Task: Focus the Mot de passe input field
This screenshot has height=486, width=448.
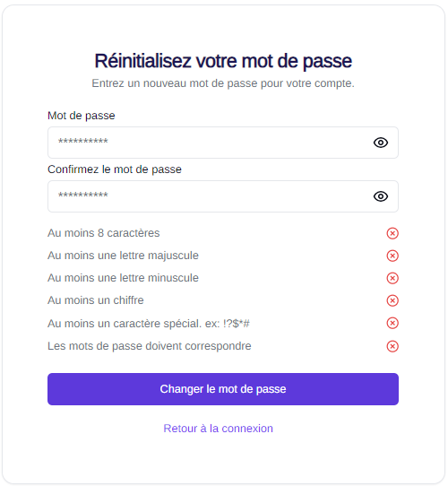Action: [223, 143]
